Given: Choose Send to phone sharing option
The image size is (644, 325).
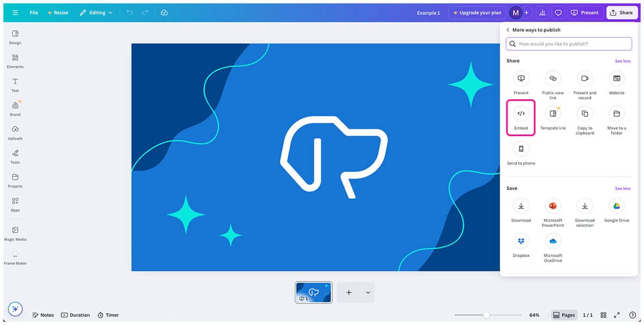Looking at the screenshot, I should 521,154.
